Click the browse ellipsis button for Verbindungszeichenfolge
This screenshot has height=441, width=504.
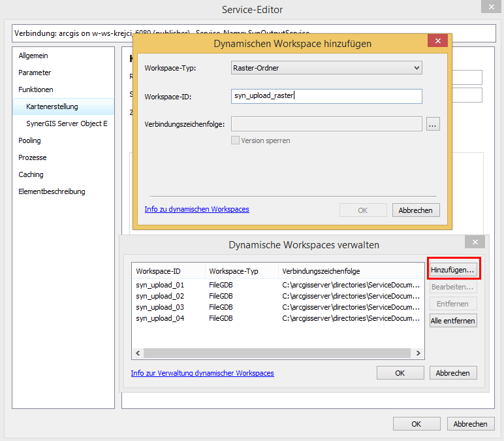(x=433, y=124)
